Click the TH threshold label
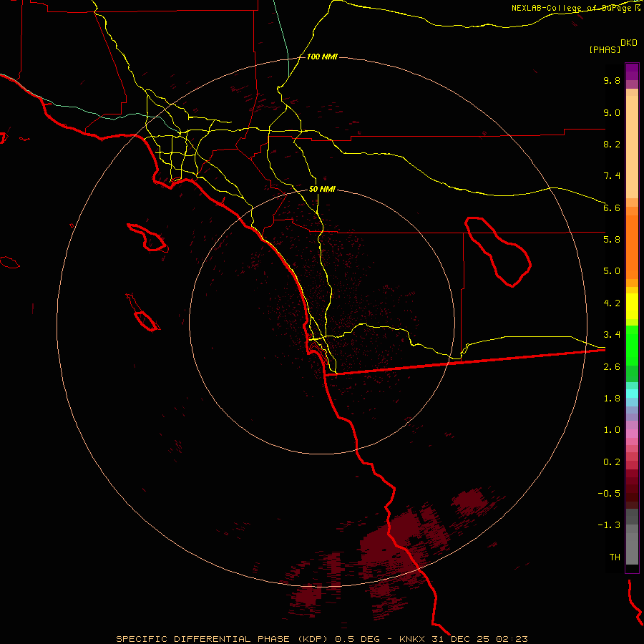644x644 pixels. point(615,557)
